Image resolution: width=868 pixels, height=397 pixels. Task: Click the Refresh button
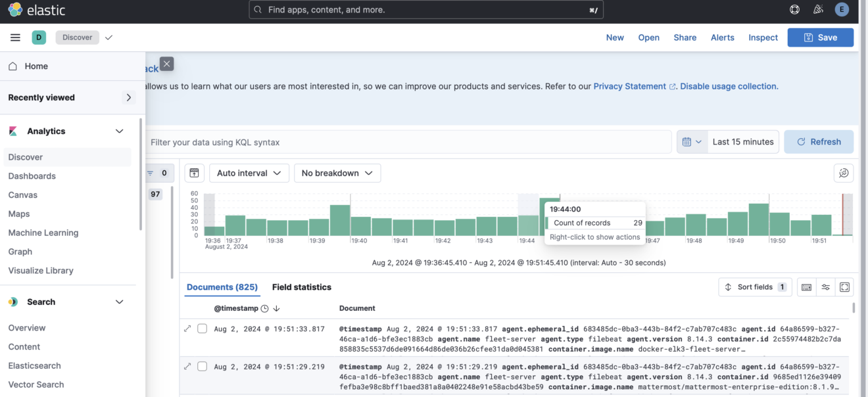click(819, 141)
